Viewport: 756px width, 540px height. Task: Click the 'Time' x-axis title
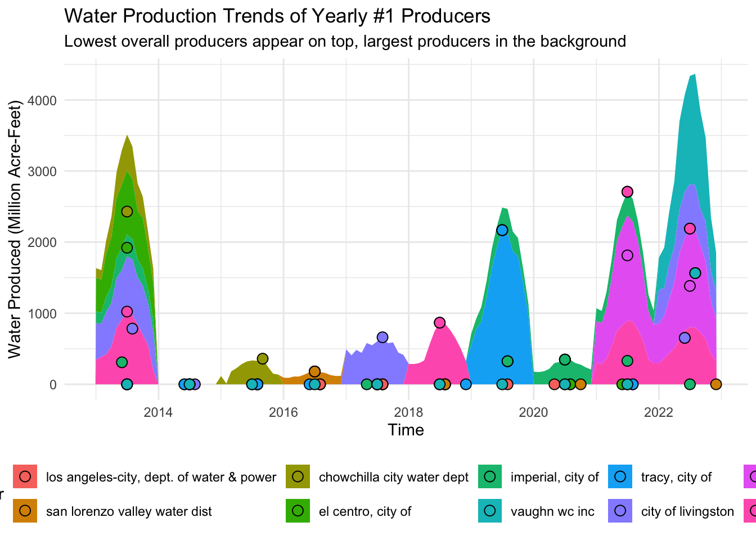click(406, 430)
